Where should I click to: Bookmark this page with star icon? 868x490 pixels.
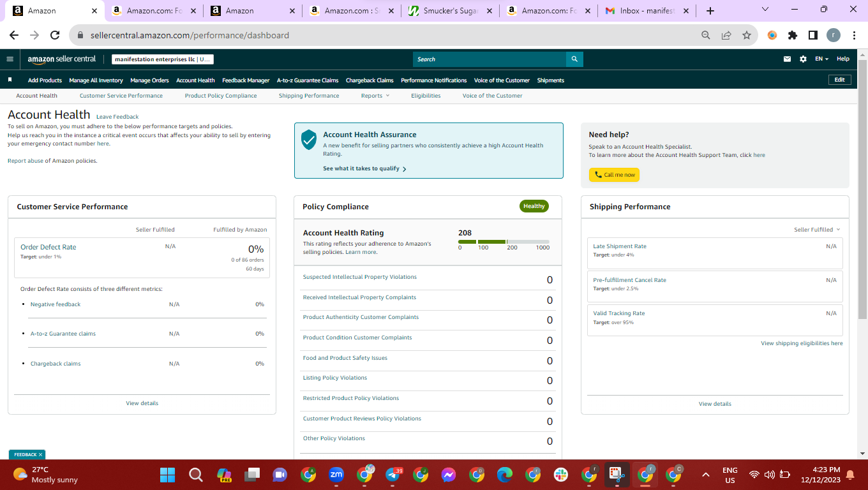(746, 35)
